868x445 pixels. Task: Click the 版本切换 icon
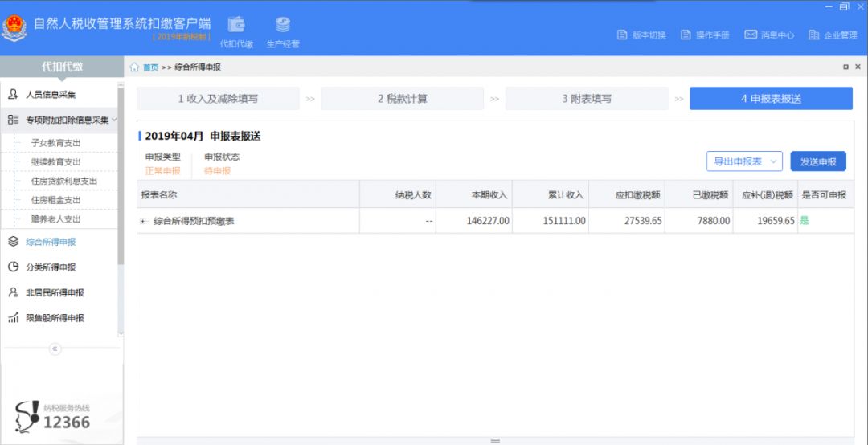[x=621, y=35]
